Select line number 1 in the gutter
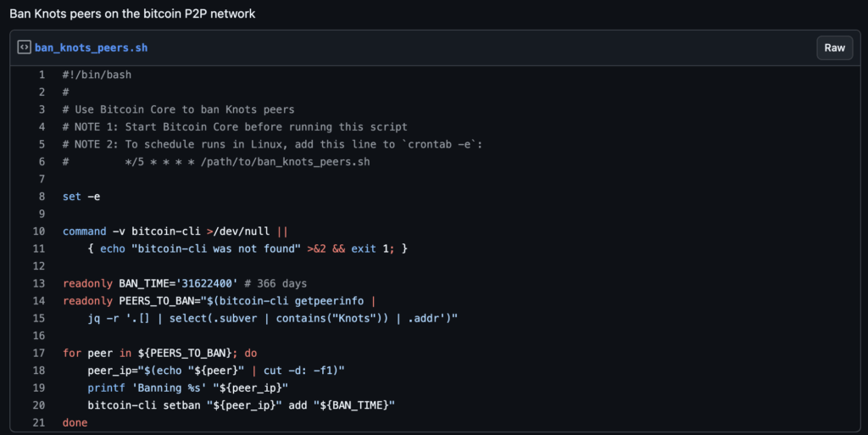 coord(42,75)
